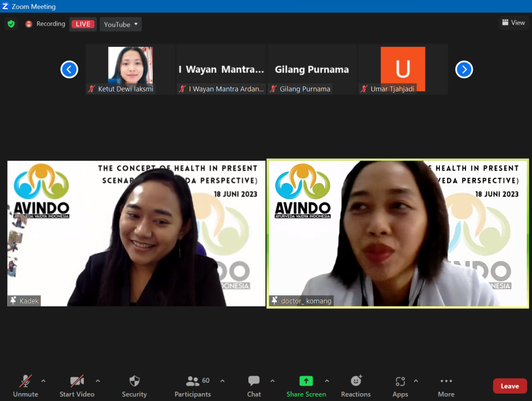Click the green encryption shield icon

pos(11,24)
